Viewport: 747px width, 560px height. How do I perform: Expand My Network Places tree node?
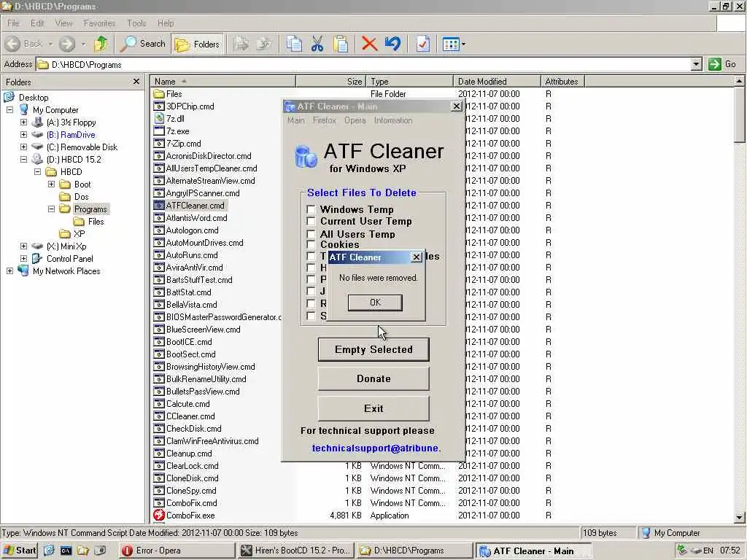9,271
